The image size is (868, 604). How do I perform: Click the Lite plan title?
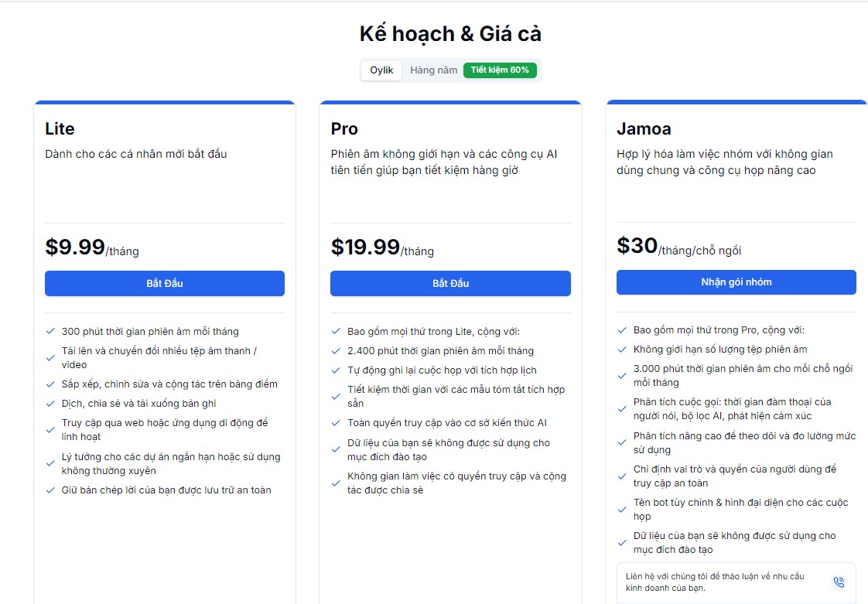click(60, 128)
